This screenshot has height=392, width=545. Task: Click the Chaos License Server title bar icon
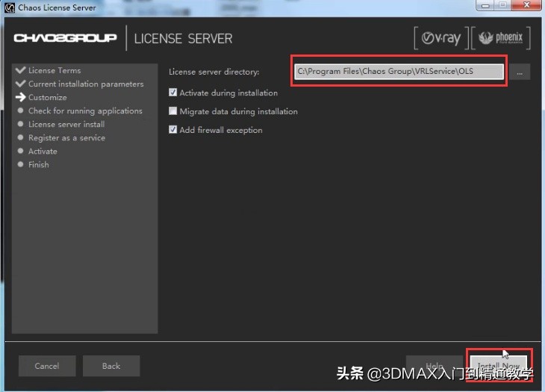click(10, 7)
